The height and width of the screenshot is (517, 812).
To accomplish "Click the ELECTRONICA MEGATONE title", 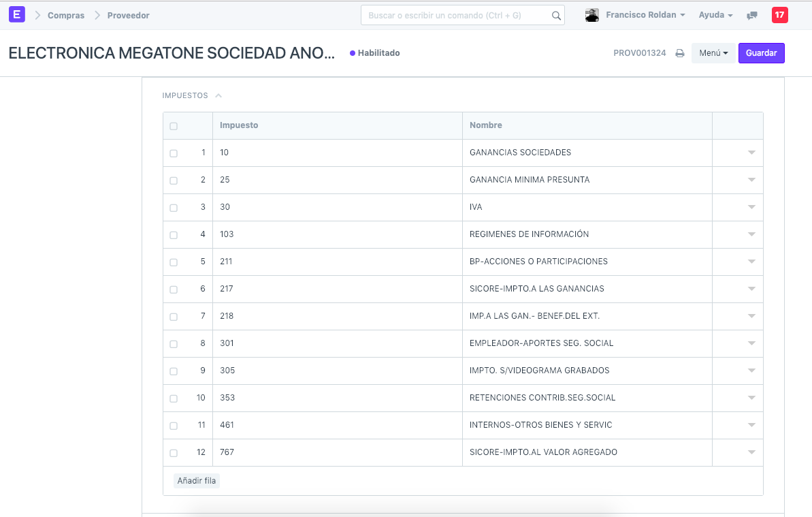I will coord(172,53).
